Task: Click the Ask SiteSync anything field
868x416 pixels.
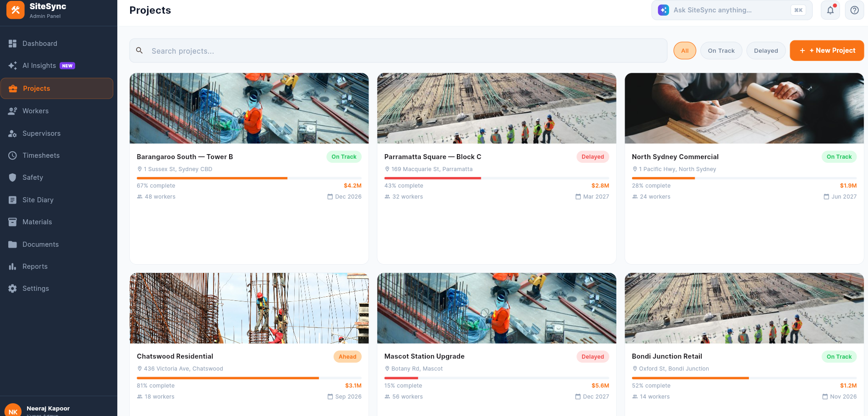Action: click(x=732, y=10)
